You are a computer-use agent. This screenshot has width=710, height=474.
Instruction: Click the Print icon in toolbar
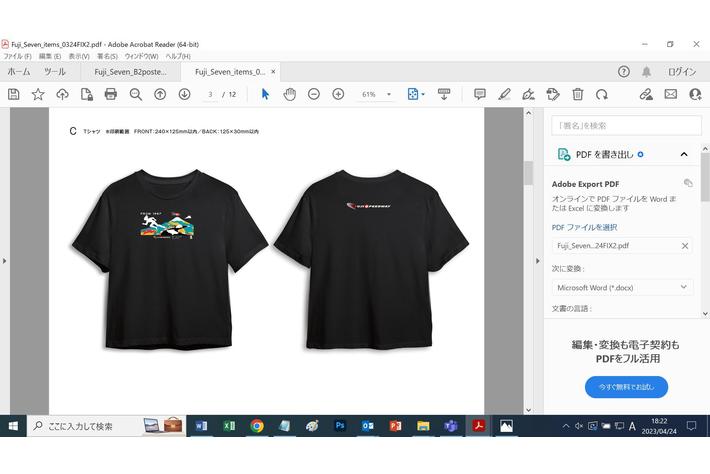click(111, 94)
